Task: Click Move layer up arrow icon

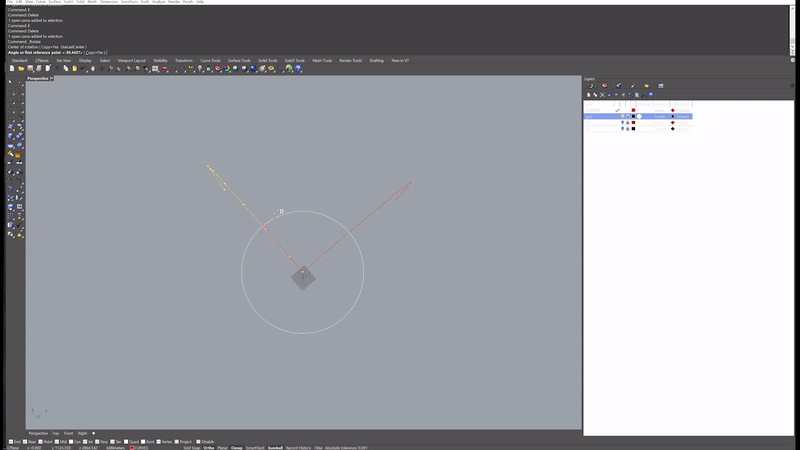Action: click(609, 95)
